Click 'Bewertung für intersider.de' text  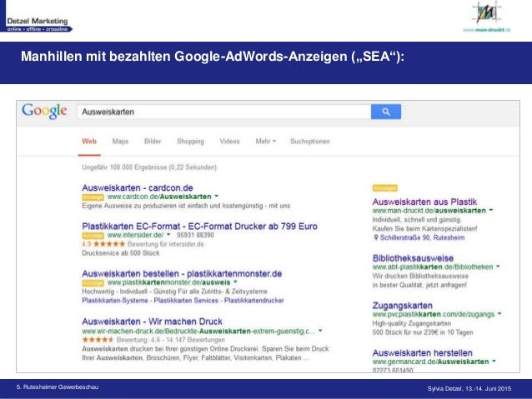(x=166, y=244)
